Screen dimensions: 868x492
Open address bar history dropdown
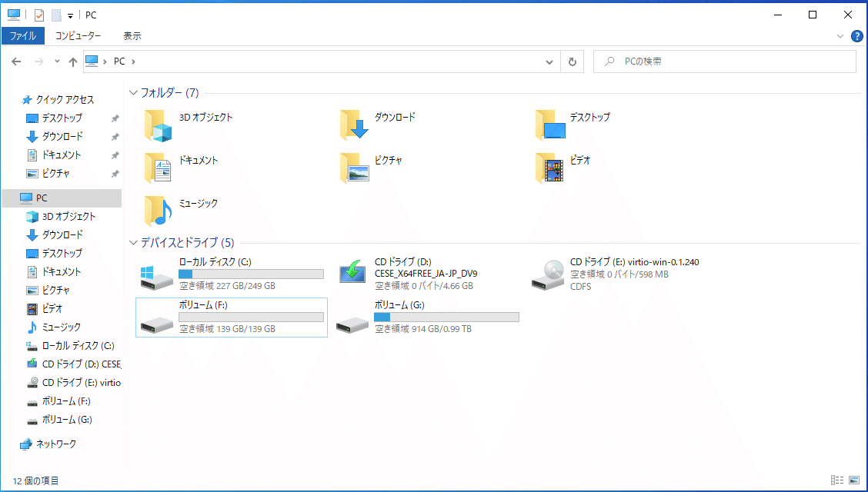[x=549, y=61]
